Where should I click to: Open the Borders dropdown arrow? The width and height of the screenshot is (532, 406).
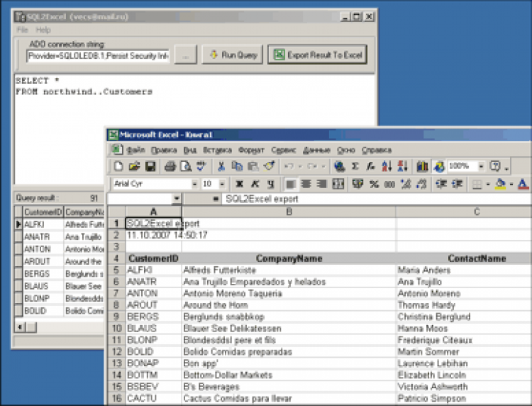pyautogui.click(x=488, y=184)
